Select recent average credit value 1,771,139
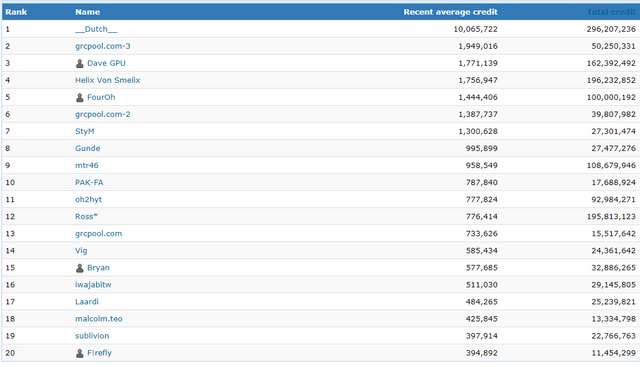Viewport: 640px width, 367px height. coord(478,63)
